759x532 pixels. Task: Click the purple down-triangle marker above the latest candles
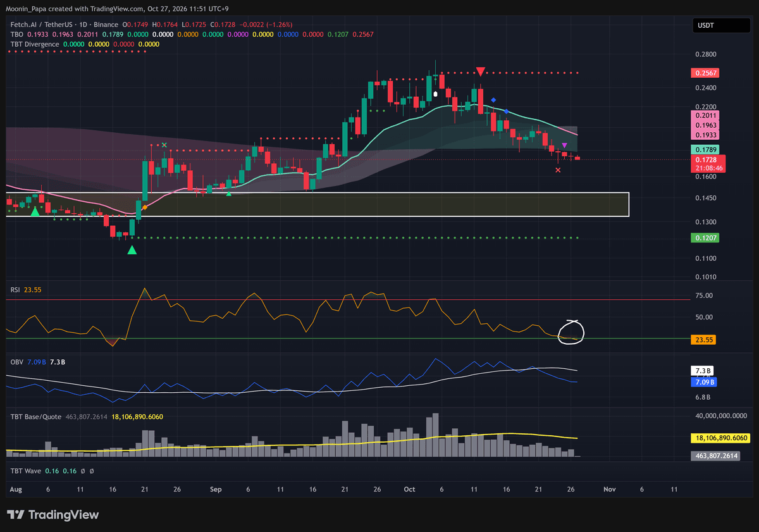point(564,146)
